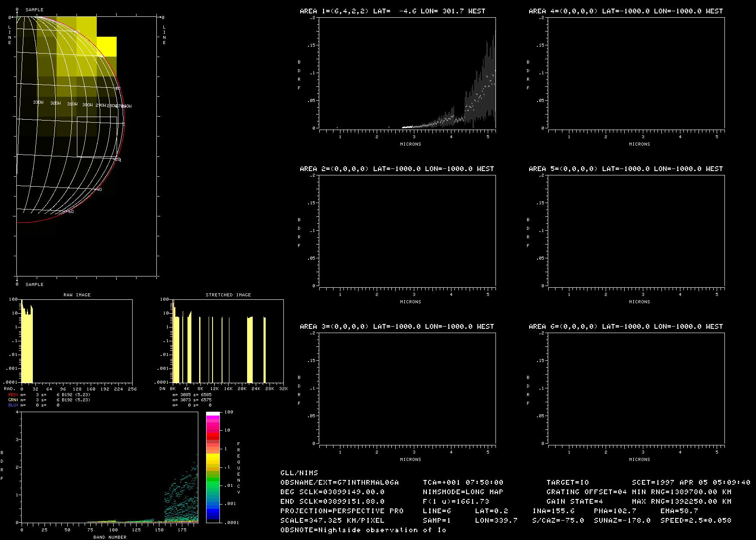This screenshot has width=756, height=540.
Task: Click the brightest yellow pixel on Io image
Action: click(107, 46)
